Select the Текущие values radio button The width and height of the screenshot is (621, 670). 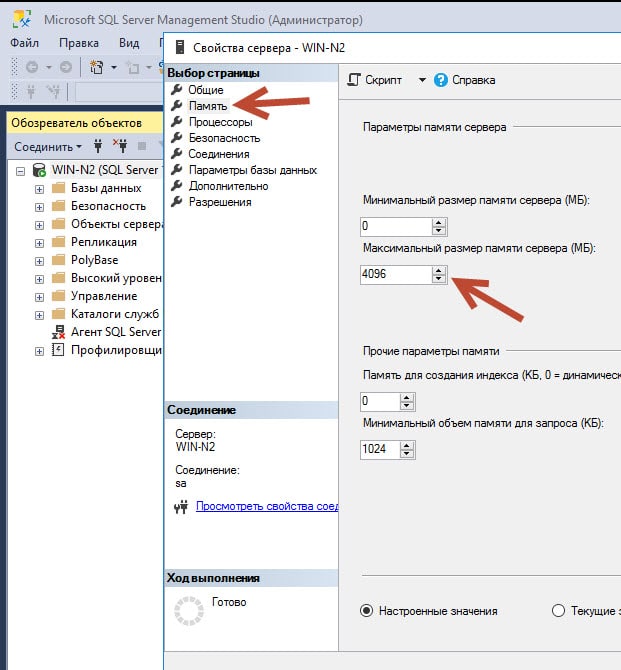tap(558, 611)
